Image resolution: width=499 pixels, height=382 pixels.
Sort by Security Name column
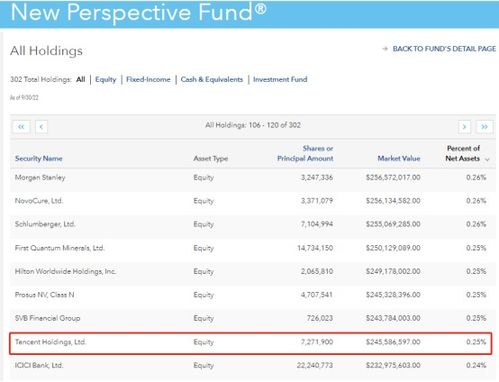coord(39,158)
